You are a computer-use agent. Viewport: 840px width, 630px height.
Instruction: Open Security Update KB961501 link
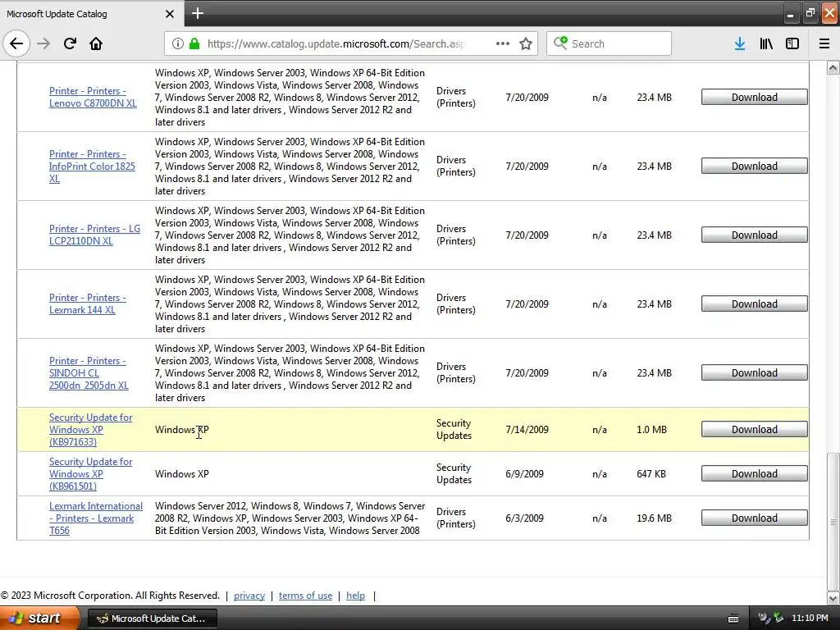[x=90, y=473]
